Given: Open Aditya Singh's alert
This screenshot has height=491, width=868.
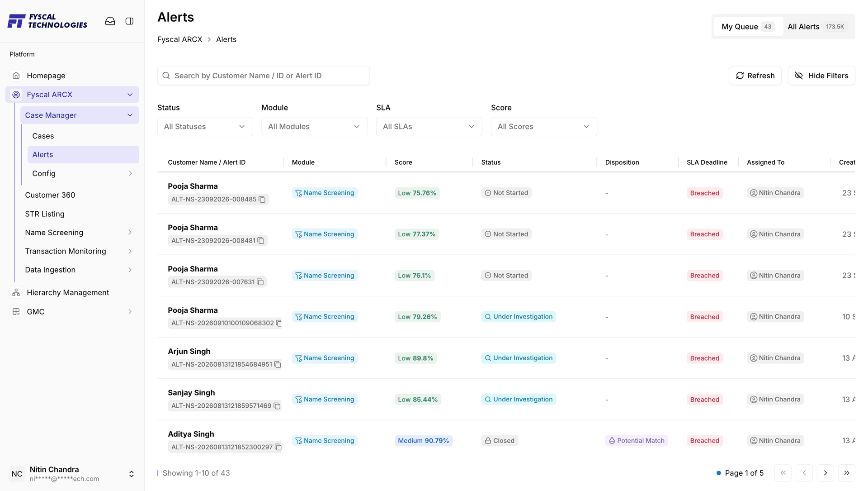Looking at the screenshot, I should (191, 434).
